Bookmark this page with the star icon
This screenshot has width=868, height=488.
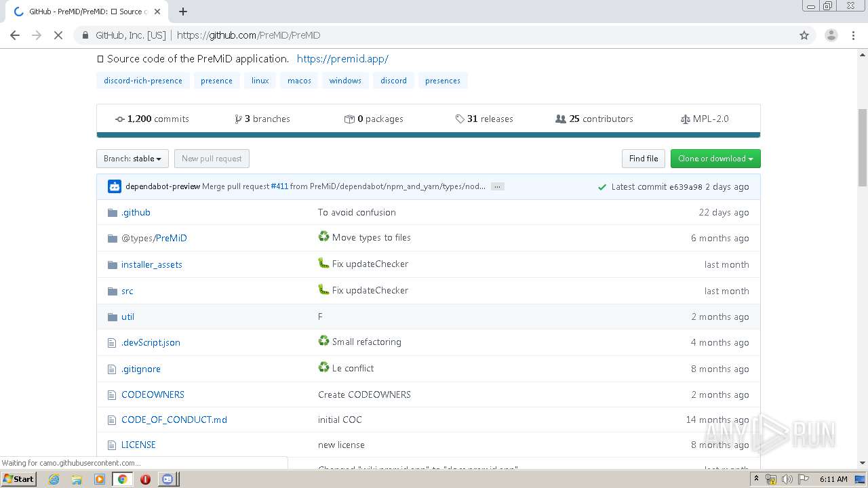coord(804,35)
